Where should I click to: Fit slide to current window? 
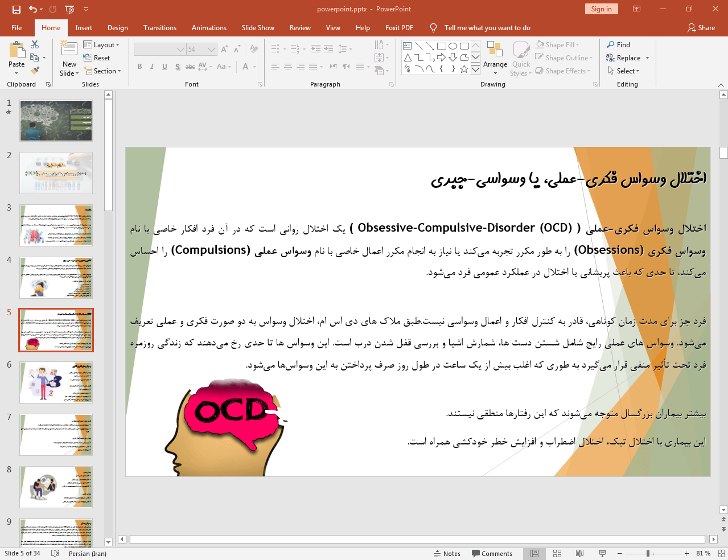(721, 553)
